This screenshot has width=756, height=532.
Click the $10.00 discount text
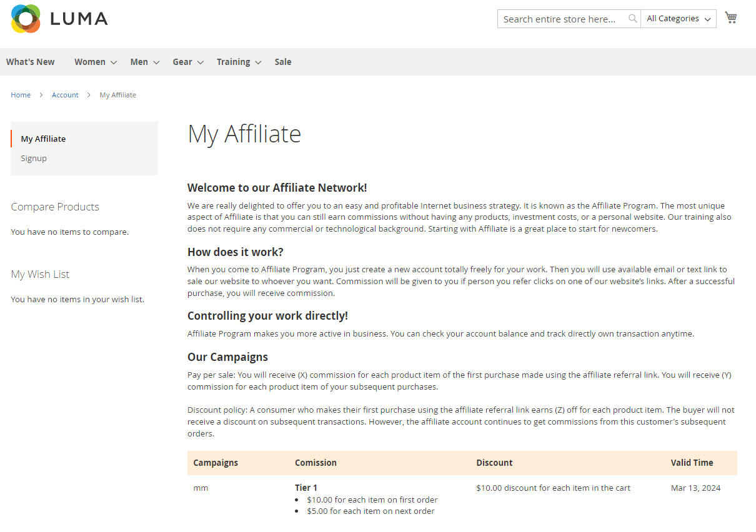click(553, 488)
